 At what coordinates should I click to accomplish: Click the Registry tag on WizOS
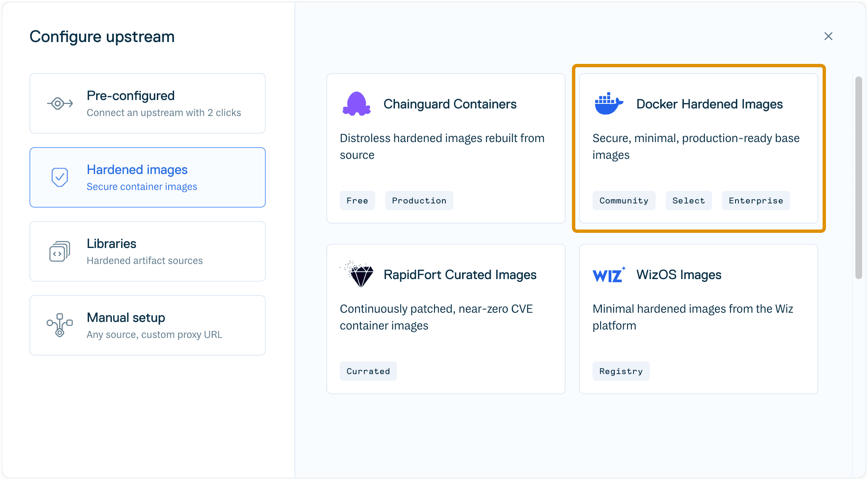[621, 371]
